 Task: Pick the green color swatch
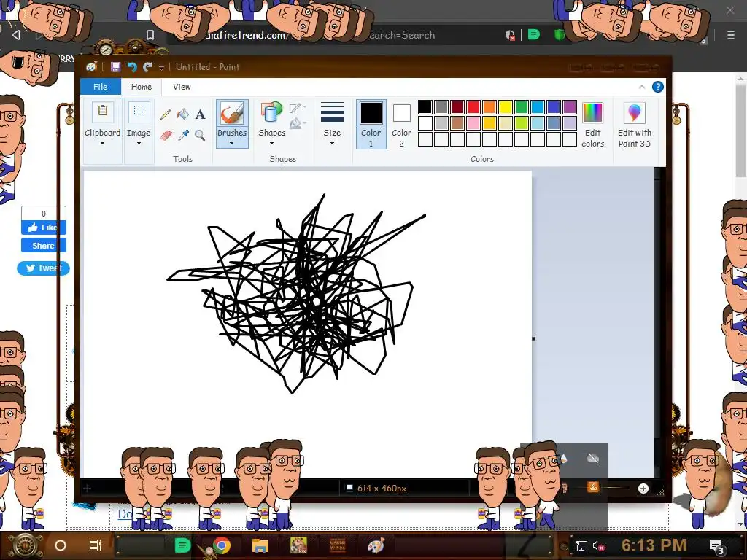(x=521, y=107)
